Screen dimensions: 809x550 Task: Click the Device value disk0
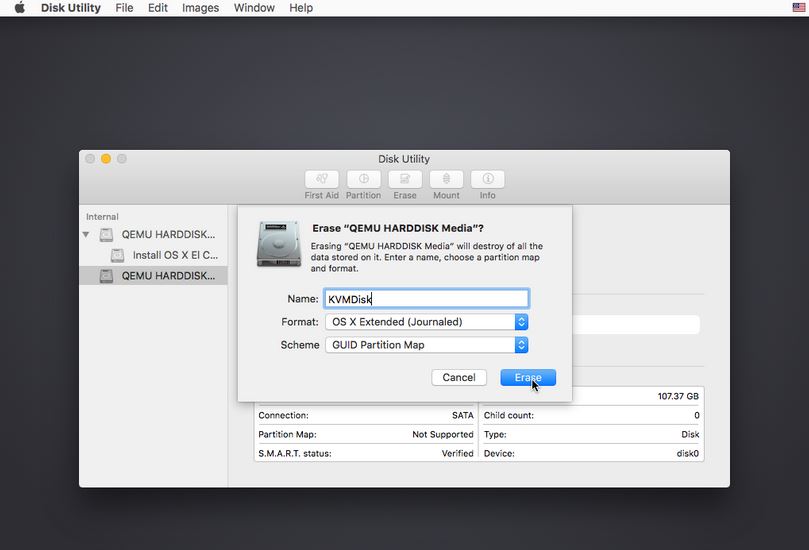(x=688, y=454)
